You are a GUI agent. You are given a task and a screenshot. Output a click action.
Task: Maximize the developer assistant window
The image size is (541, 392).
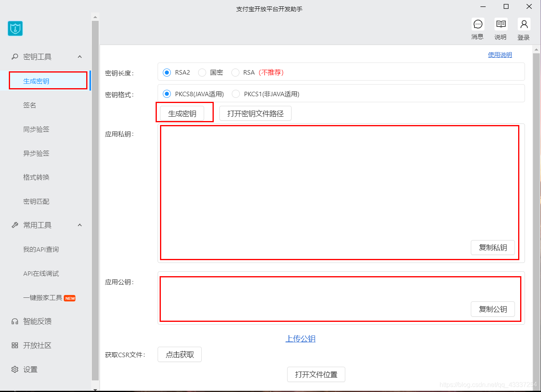coord(506,6)
